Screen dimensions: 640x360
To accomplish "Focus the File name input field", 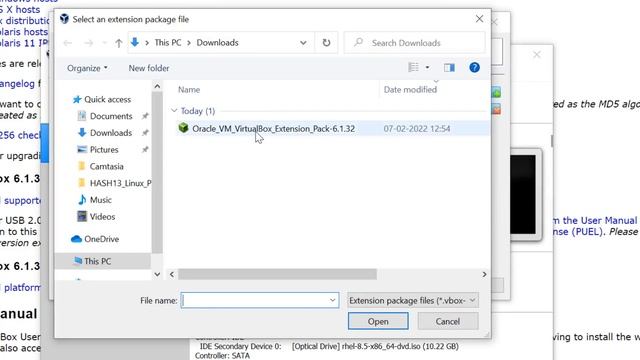I will pyautogui.click(x=255, y=300).
